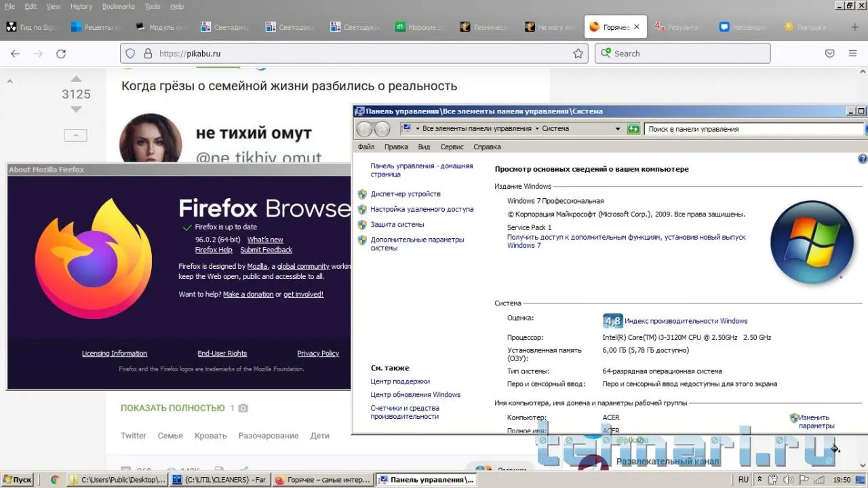This screenshot has height=488, width=868.
Task: Open Firefox History menu
Action: [81, 6]
